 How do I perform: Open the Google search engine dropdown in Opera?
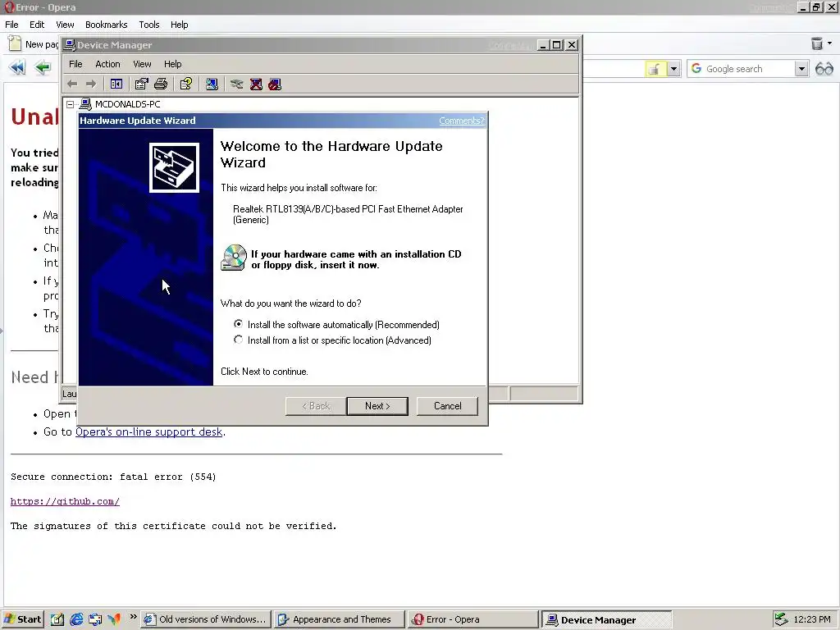[801, 69]
